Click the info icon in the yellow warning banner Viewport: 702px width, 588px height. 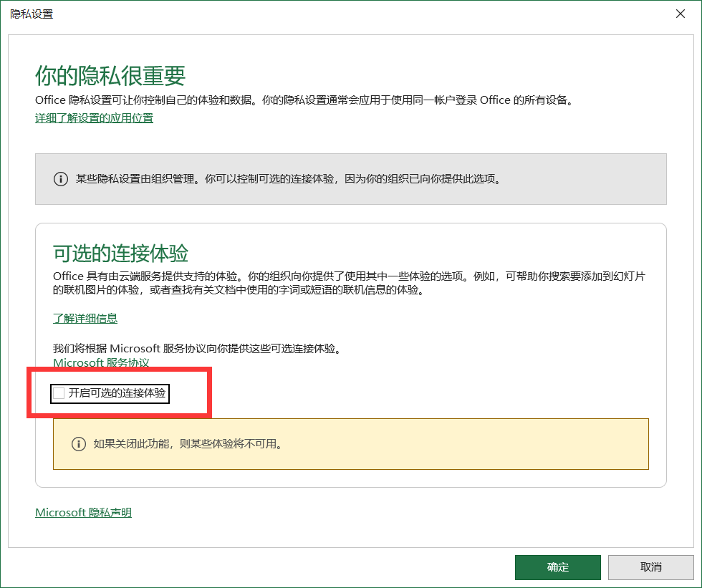(79, 445)
